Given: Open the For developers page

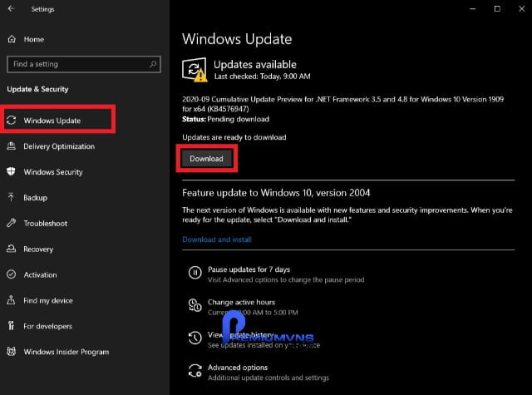Looking at the screenshot, I should tap(48, 326).
